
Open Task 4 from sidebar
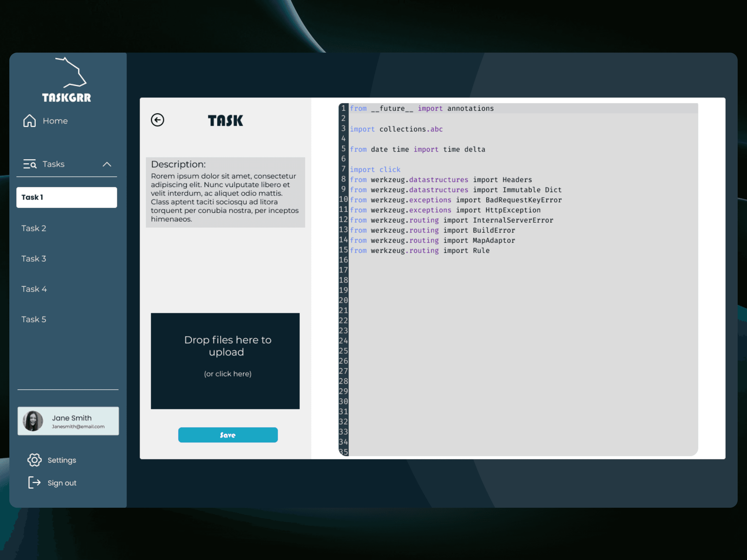coord(34,289)
